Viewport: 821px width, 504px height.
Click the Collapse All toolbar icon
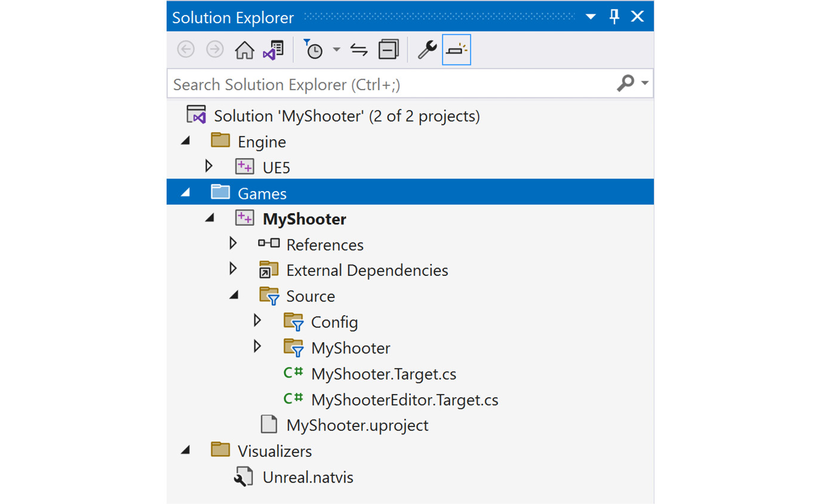(x=389, y=50)
